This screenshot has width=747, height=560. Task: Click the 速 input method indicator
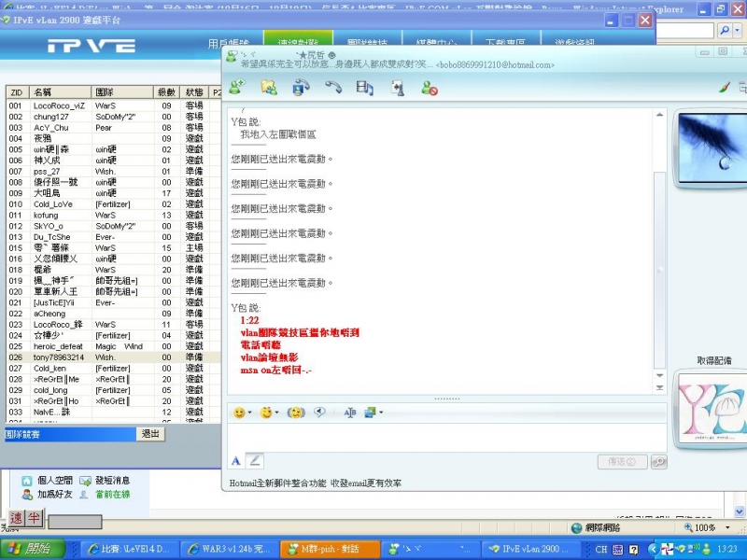tap(16, 518)
